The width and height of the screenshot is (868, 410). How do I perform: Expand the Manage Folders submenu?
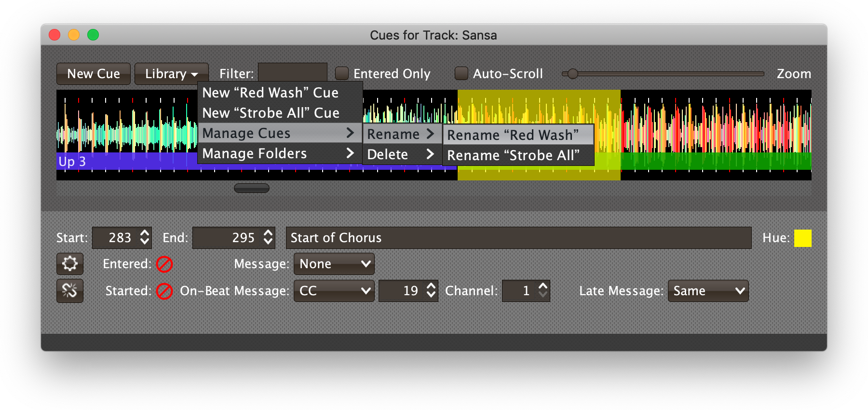tap(280, 153)
